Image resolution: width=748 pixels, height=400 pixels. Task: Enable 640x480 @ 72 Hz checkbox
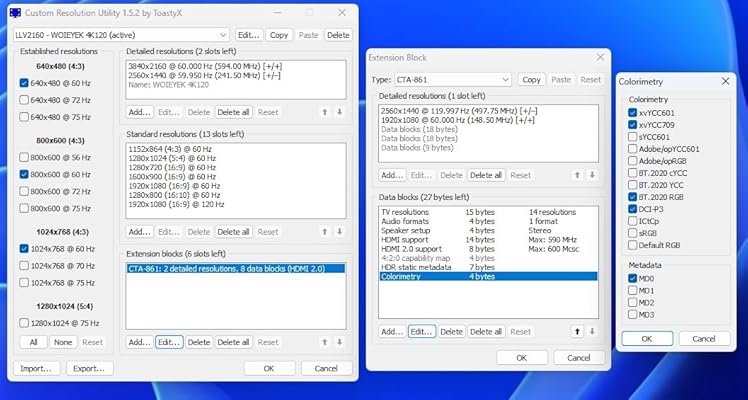(24, 100)
